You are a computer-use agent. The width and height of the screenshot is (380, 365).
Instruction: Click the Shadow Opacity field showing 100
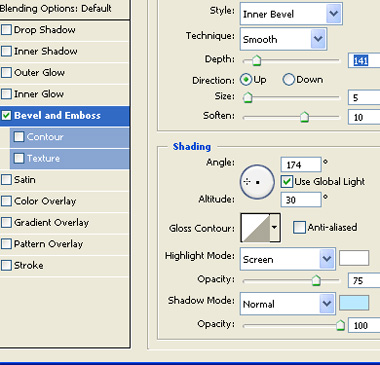click(x=364, y=325)
